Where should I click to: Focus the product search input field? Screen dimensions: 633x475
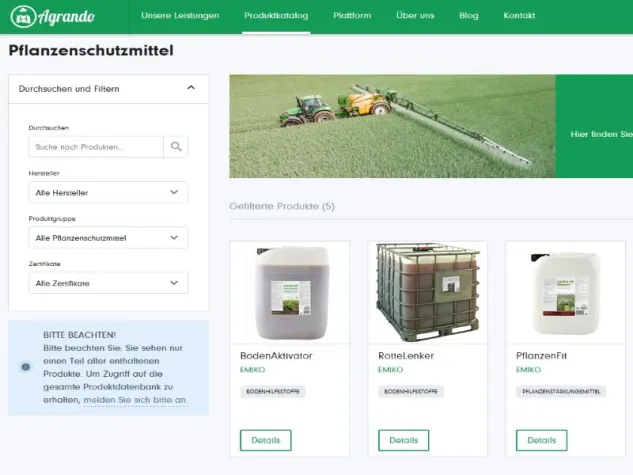[x=96, y=147]
